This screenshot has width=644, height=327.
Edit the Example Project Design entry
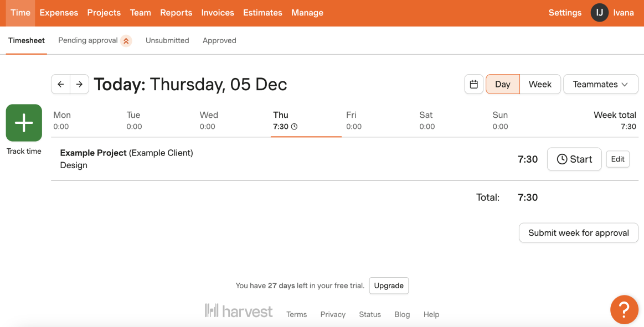pos(618,159)
